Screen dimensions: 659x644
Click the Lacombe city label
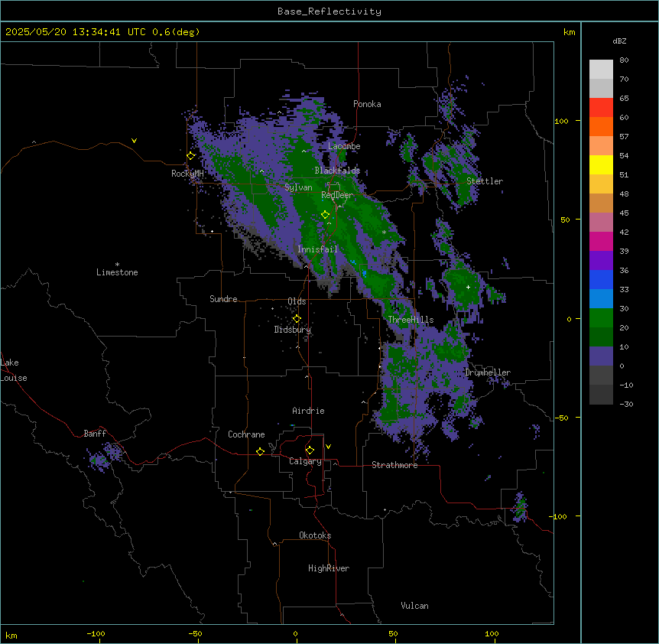344,146
